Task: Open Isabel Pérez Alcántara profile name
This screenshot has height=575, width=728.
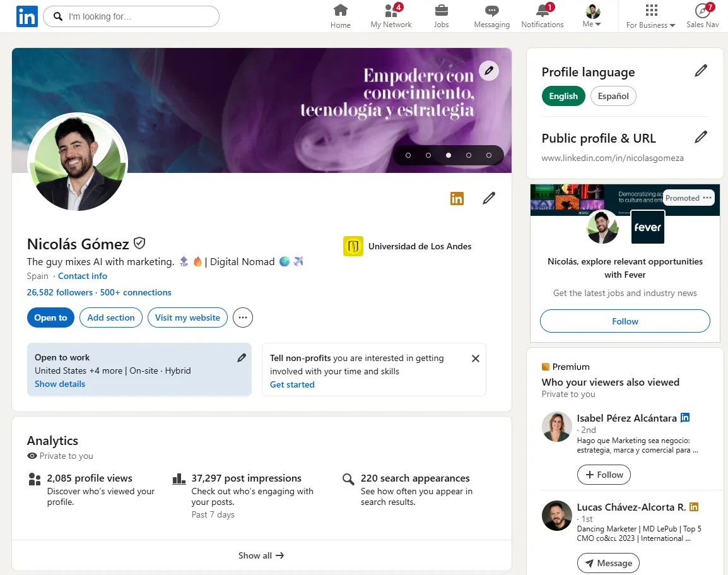Action: coord(627,418)
